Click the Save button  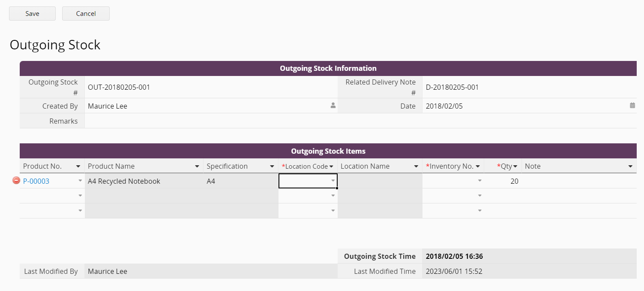pos(32,14)
